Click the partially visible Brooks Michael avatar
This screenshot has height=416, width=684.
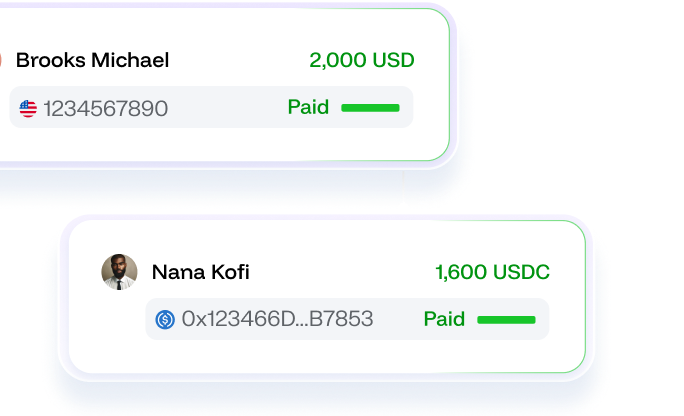[2, 60]
